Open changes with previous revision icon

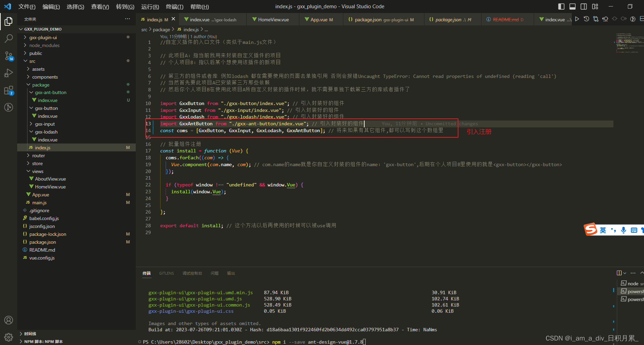(605, 19)
